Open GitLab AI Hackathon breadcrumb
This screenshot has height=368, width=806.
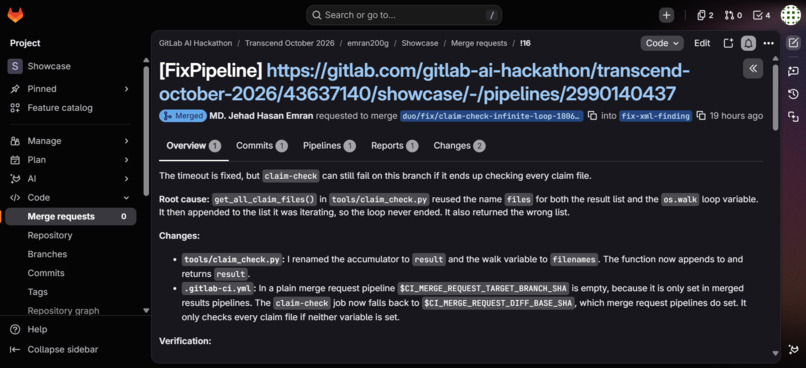point(195,44)
